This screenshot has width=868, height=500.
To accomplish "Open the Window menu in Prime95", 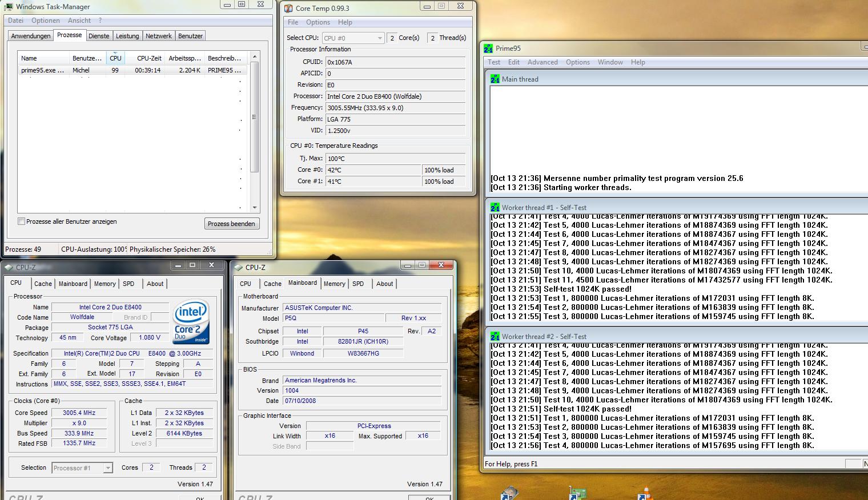I will (610, 62).
